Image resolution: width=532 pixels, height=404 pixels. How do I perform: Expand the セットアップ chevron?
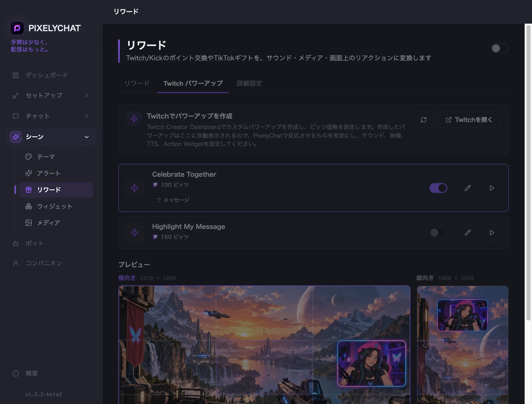pyautogui.click(x=86, y=96)
